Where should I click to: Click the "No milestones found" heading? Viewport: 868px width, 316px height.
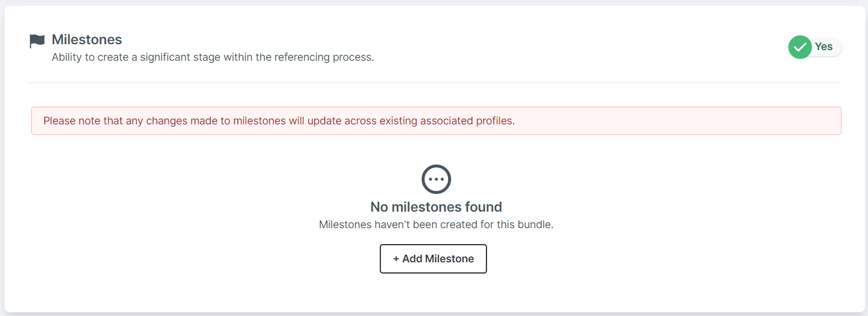(436, 207)
